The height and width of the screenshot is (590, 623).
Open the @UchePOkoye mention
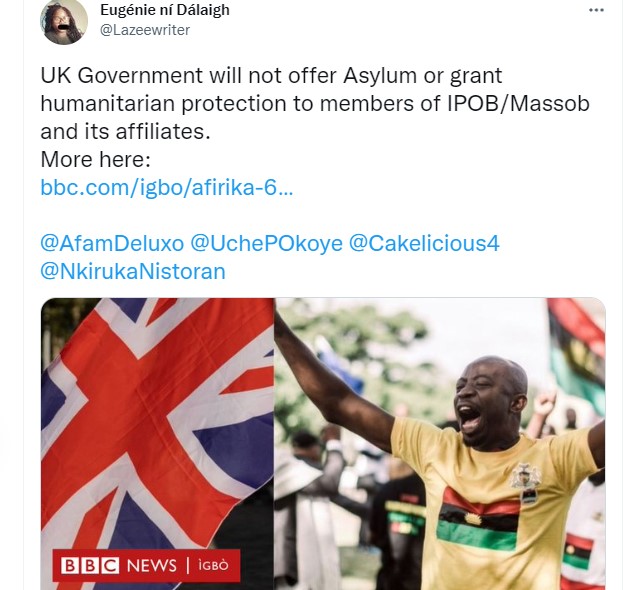coord(266,244)
